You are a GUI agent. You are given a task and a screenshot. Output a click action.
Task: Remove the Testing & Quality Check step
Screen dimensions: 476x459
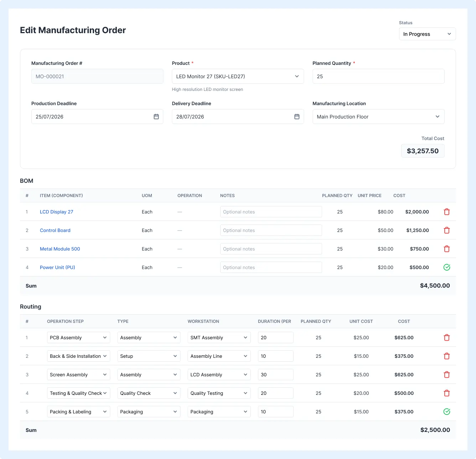click(x=446, y=393)
